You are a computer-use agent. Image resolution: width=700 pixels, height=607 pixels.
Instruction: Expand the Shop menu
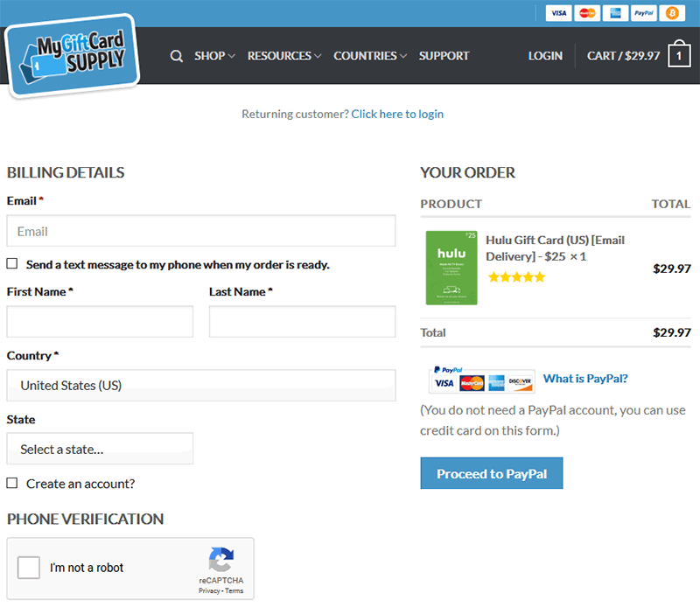[214, 56]
